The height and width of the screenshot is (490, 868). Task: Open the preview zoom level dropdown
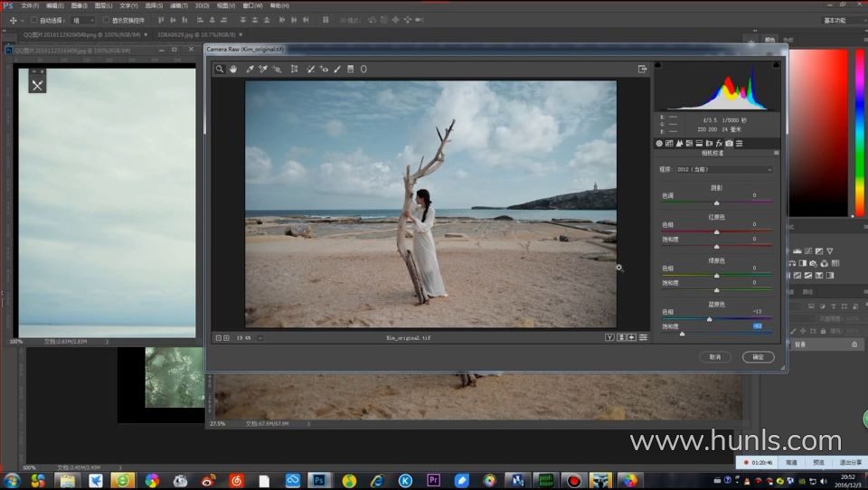(260, 337)
